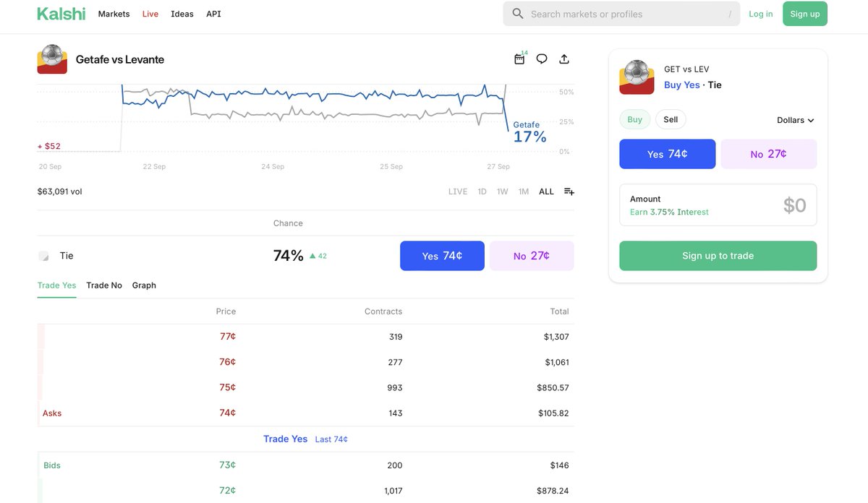
Task: Open the Dollars unit dropdown
Action: tap(796, 120)
